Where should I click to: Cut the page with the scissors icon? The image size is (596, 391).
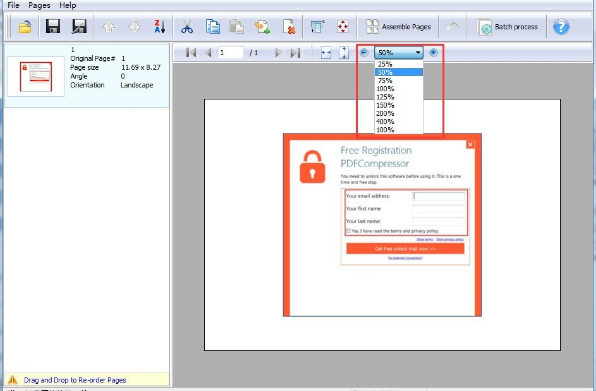[187, 27]
